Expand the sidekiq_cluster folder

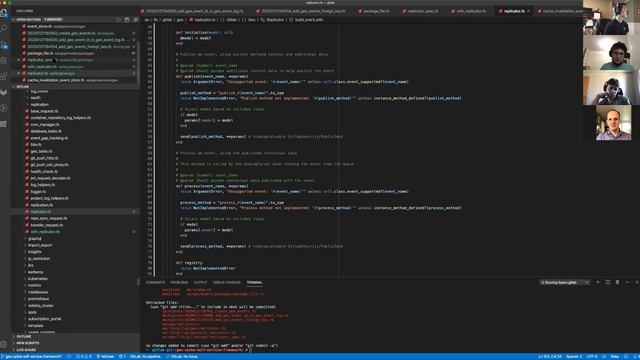tap(40, 305)
